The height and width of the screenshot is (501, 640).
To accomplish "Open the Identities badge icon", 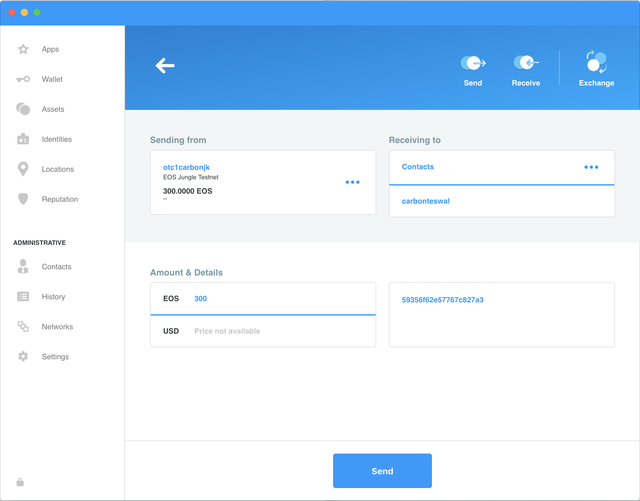I will click(23, 139).
